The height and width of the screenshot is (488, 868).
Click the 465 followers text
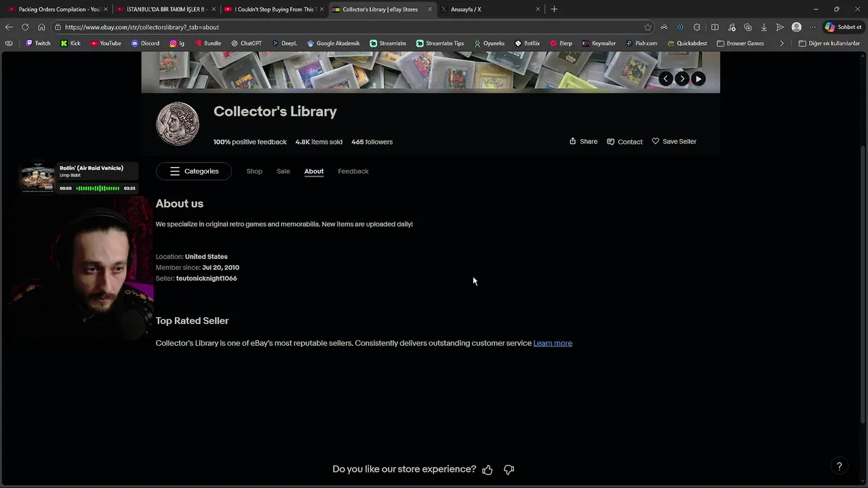(372, 142)
